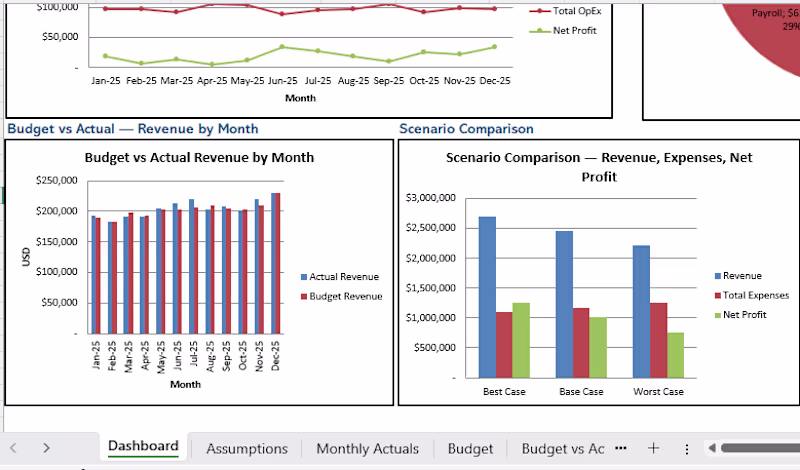Open the Monthly Actuals sheet tab
The image size is (800, 470).
click(367, 449)
